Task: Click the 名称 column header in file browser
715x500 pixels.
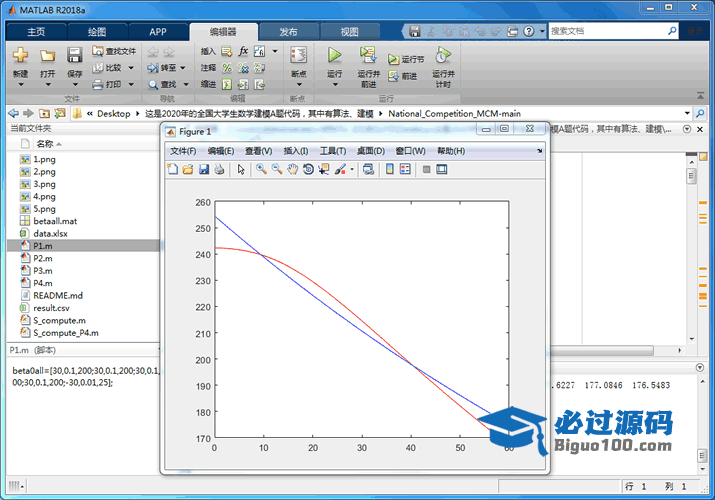Action: click(45, 144)
